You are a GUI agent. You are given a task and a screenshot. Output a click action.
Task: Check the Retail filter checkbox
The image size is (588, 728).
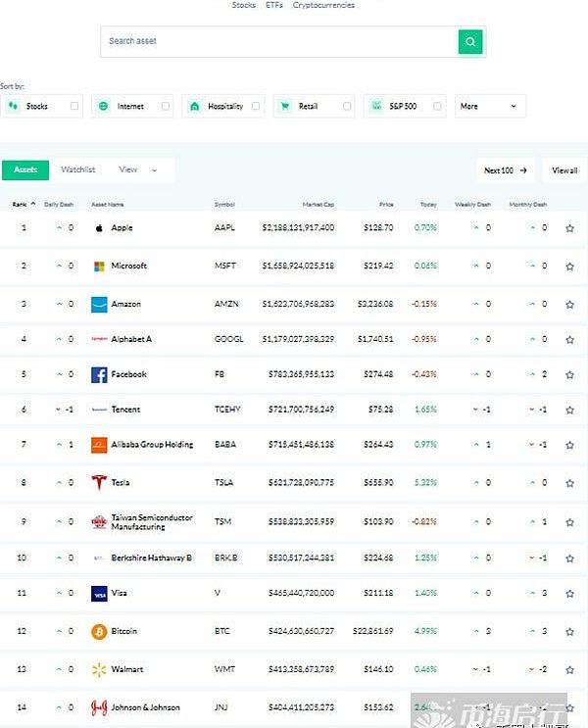(x=347, y=106)
